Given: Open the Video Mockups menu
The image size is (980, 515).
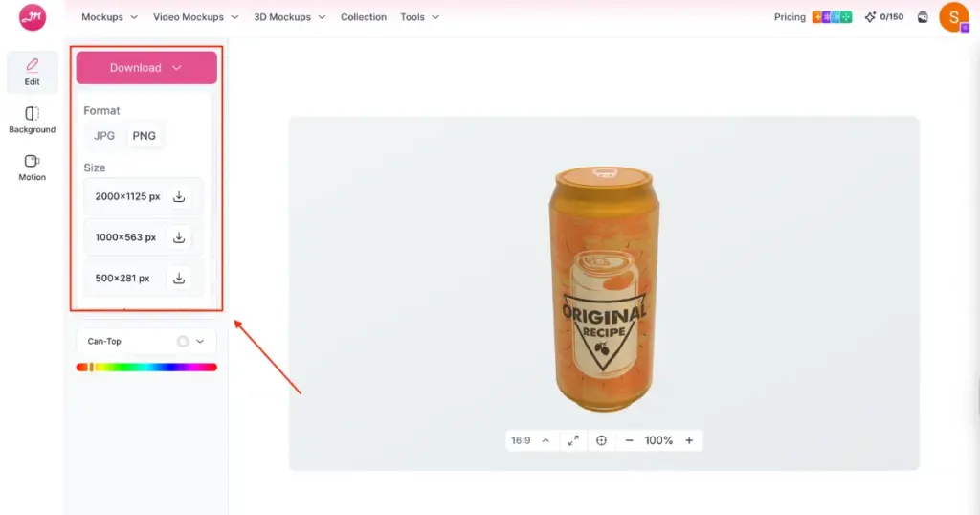Looking at the screenshot, I should [195, 17].
